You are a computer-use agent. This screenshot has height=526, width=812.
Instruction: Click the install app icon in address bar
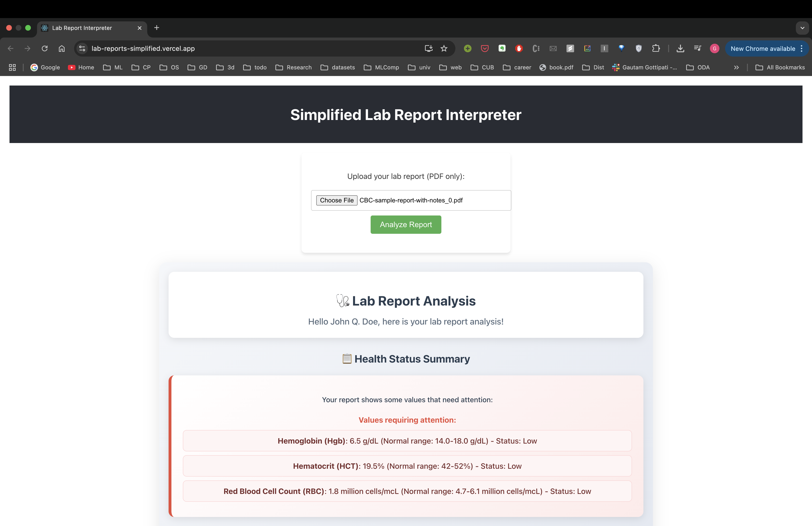[429, 48]
